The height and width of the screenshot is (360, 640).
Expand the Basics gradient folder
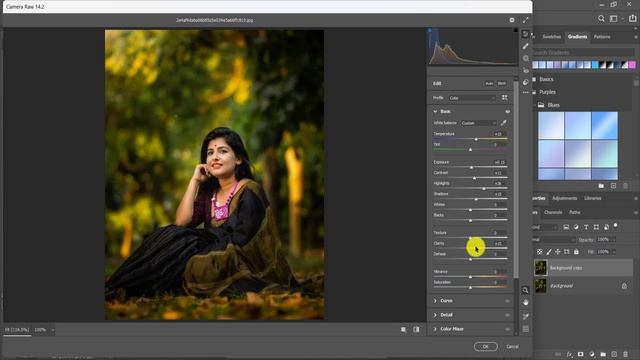click(x=546, y=79)
